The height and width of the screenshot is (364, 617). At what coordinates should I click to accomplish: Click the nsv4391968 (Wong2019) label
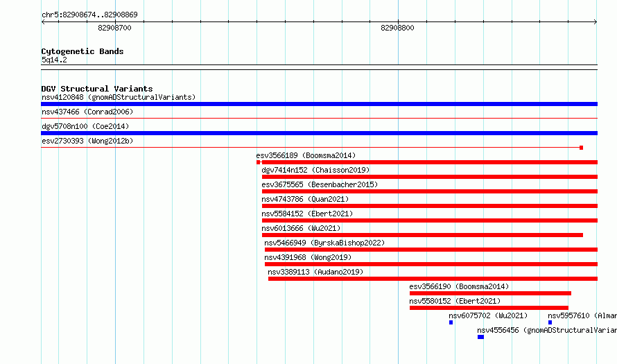point(308,257)
